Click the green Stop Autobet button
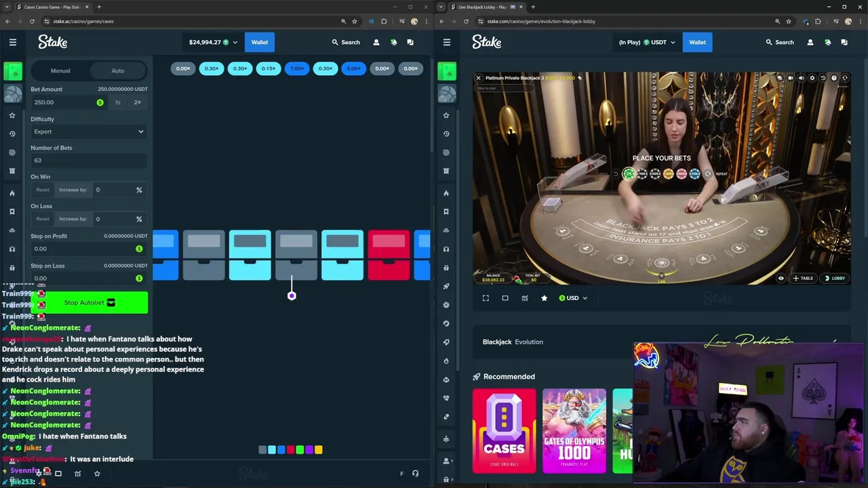 89,302
